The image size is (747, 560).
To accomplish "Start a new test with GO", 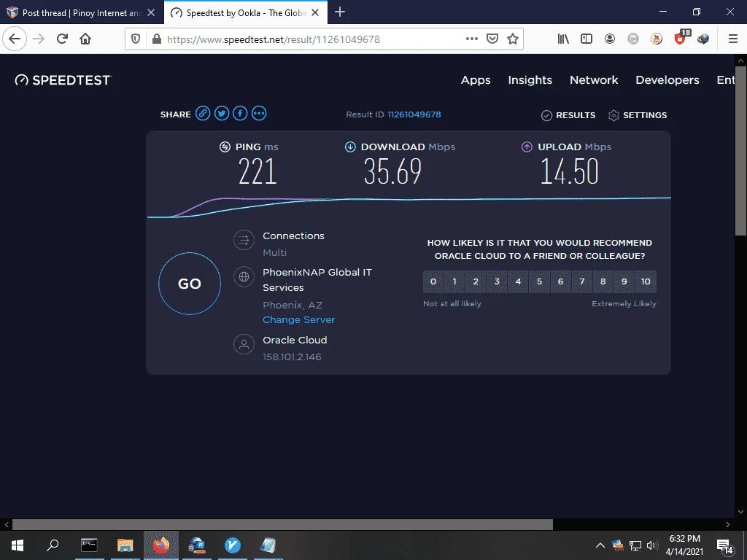I will point(190,284).
